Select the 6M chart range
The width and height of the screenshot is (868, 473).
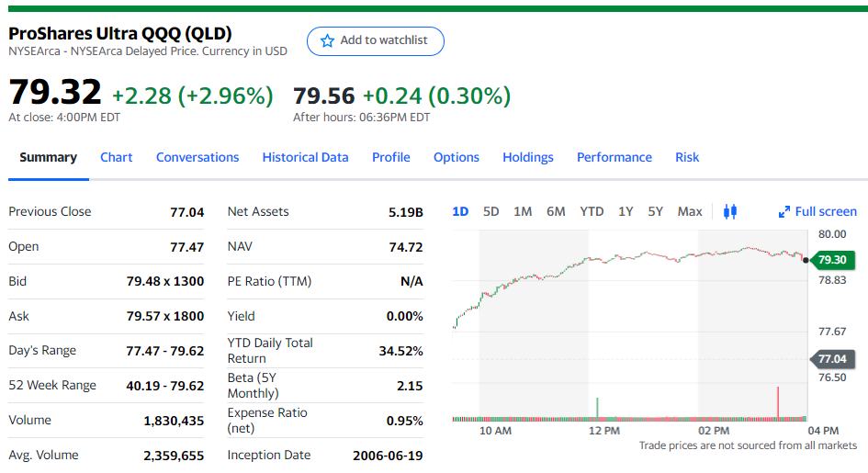pos(556,212)
